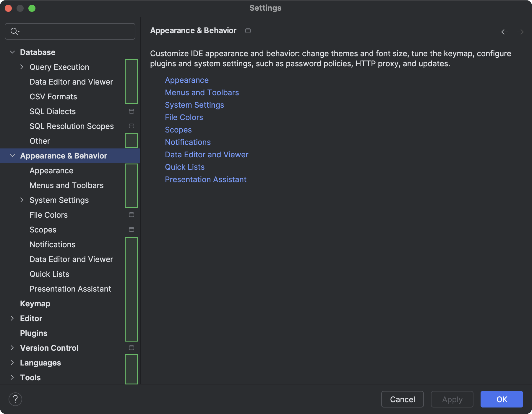Image resolution: width=532 pixels, height=414 pixels.
Task: Click the modified icon beside File Colors
Action: coord(131,215)
